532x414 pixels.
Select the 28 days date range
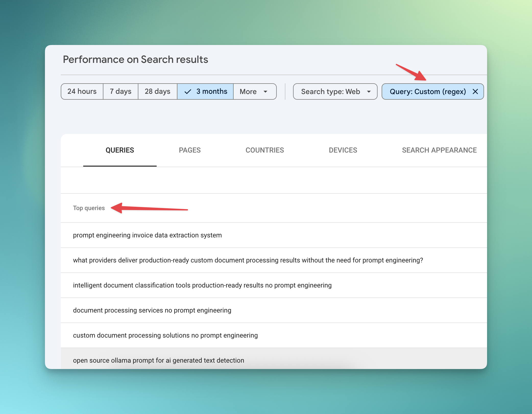tap(158, 91)
